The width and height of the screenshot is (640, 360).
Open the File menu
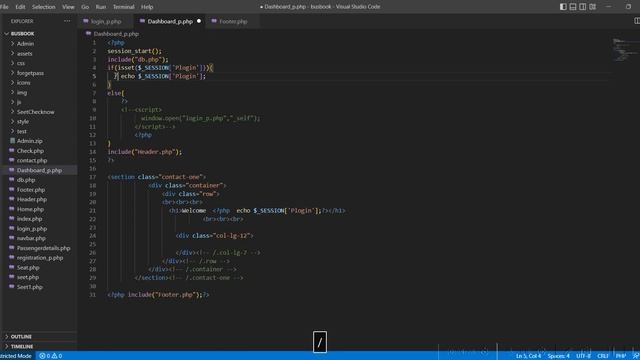coord(4,7)
